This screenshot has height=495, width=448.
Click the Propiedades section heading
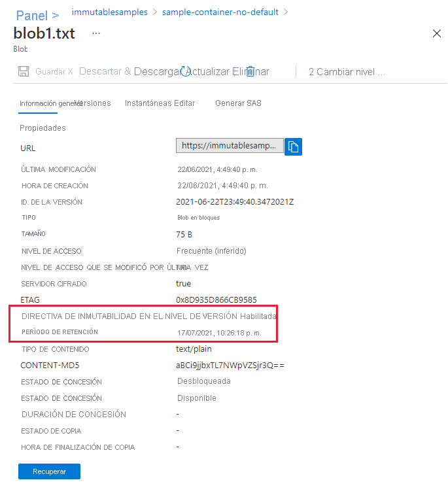[x=43, y=128]
